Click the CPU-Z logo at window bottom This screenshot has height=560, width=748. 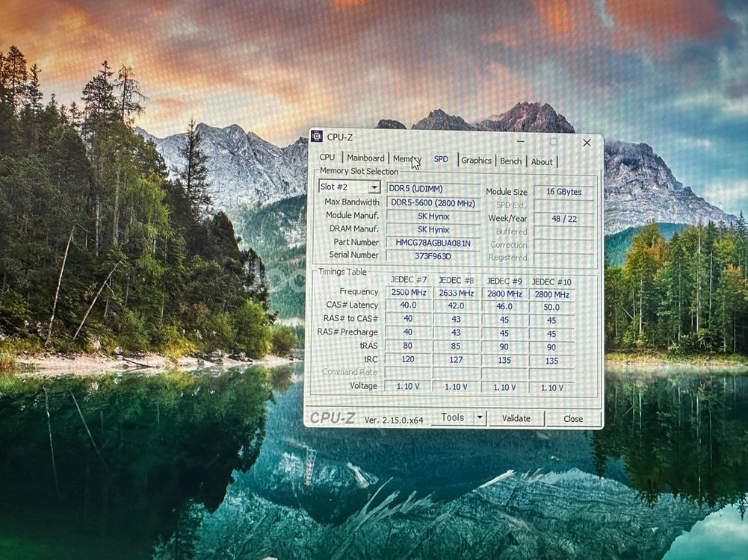click(332, 418)
